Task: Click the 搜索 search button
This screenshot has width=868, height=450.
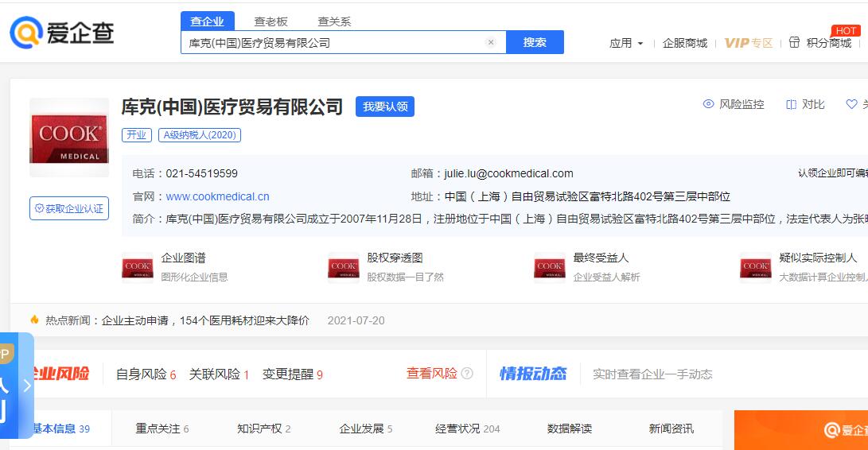Action: 535,42
